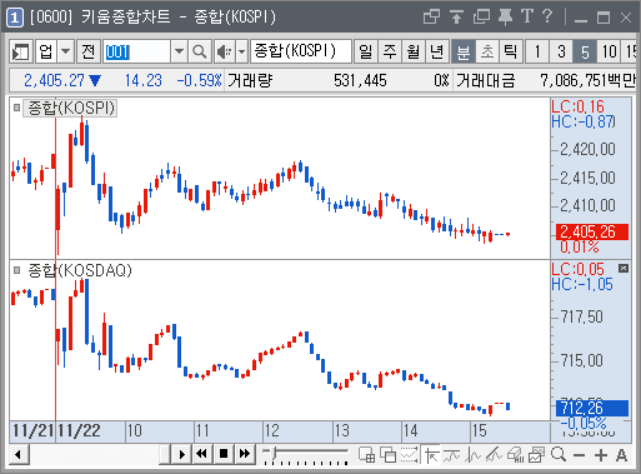Click the window link/group icon in title bar

(x=431, y=17)
